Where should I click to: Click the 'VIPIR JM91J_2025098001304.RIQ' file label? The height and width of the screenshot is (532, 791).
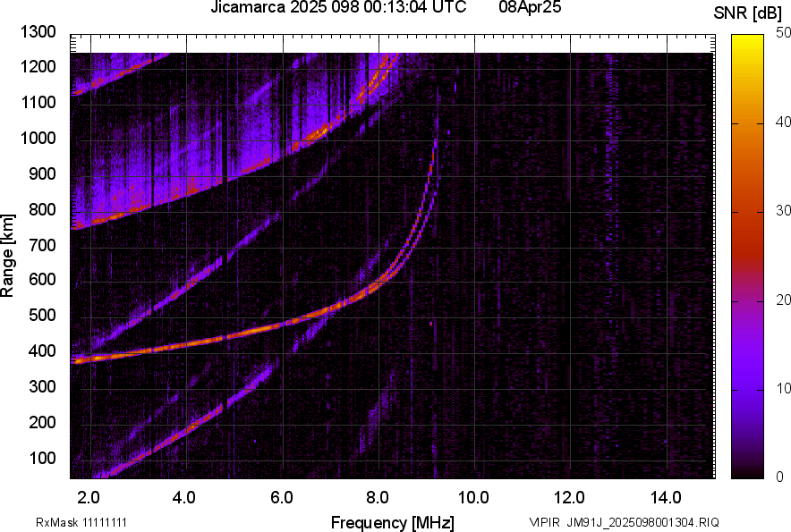(x=624, y=522)
